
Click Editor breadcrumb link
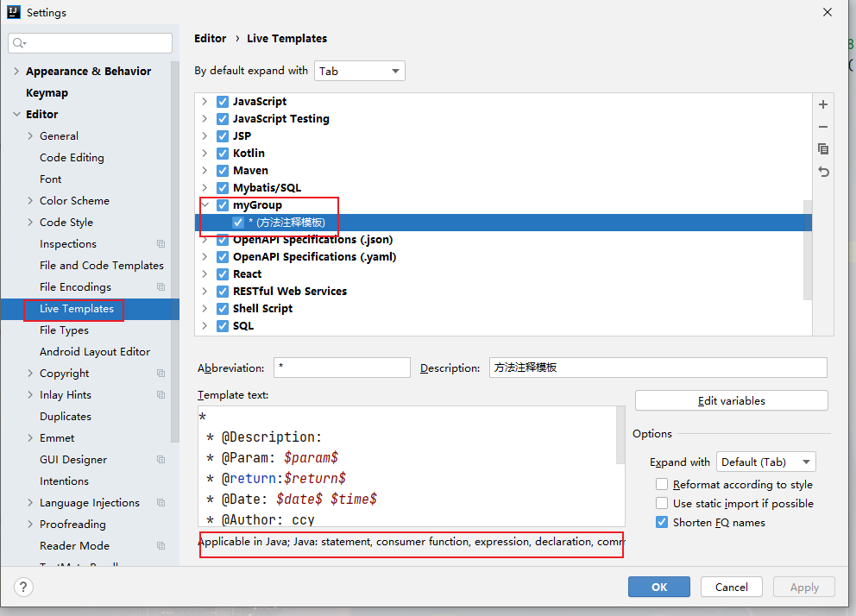[211, 38]
